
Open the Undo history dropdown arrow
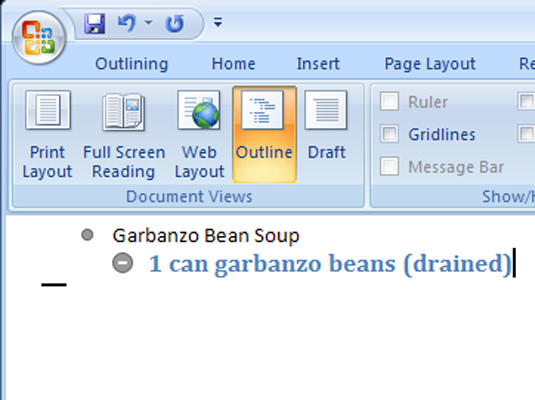pos(148,23)
